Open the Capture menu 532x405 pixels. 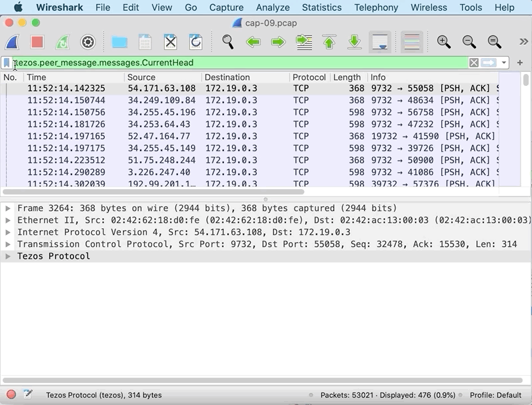click(226, 7)
